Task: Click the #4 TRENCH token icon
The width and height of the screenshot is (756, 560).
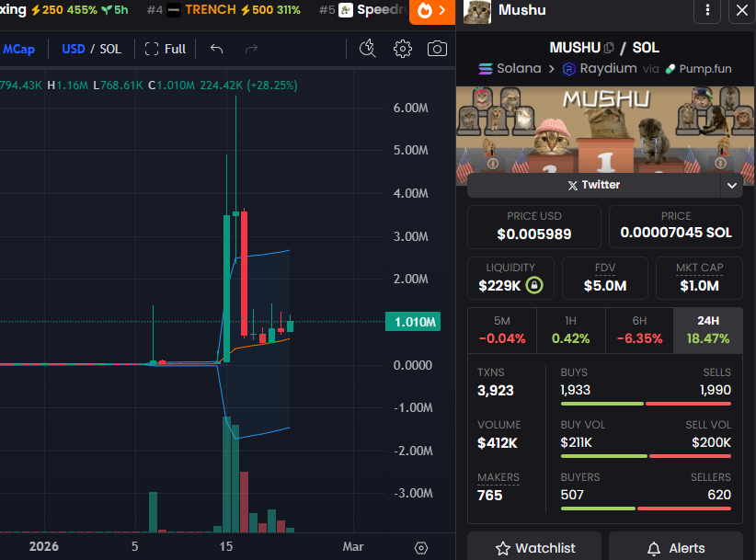Action: pos(174,10)
